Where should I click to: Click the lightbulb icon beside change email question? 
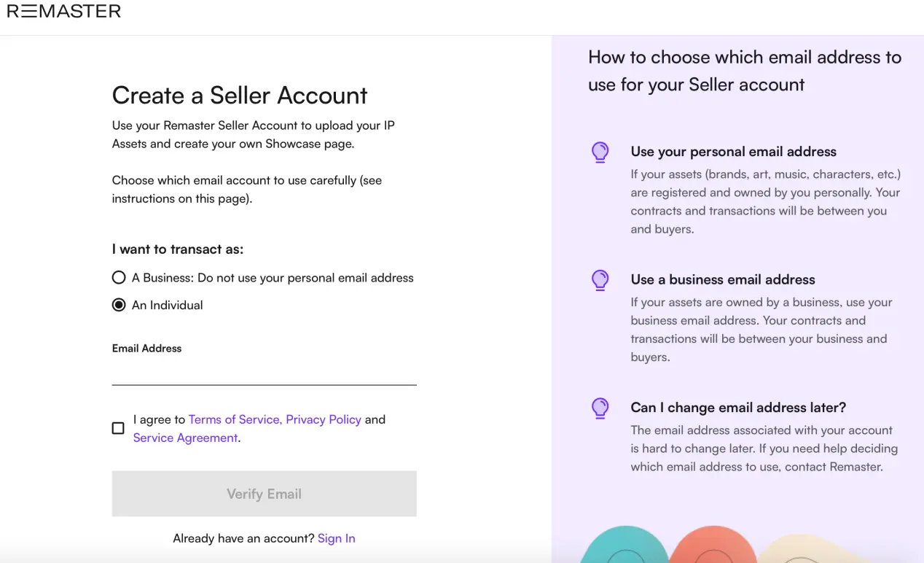point(600,408)
